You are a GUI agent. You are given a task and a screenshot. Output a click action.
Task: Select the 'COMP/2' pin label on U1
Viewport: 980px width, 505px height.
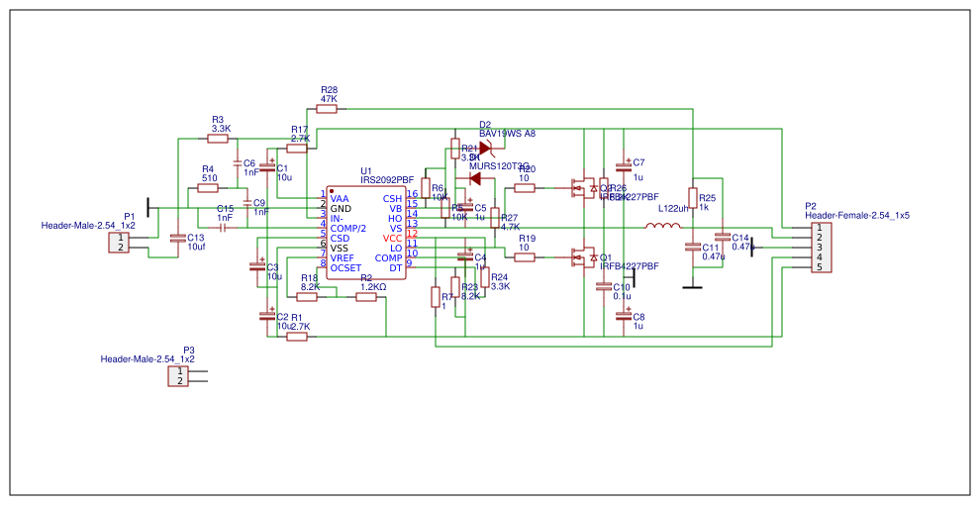pos(348,229)
